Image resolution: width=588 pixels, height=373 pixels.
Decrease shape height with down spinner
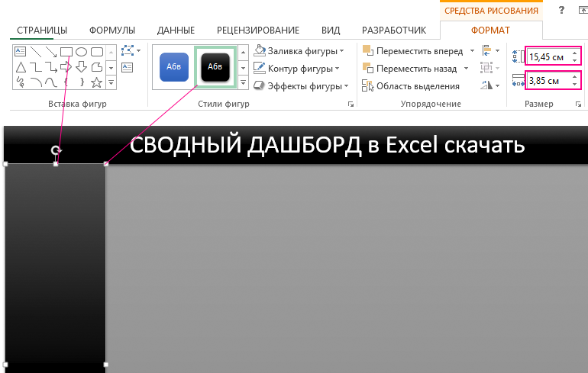[x=575, y=60]
